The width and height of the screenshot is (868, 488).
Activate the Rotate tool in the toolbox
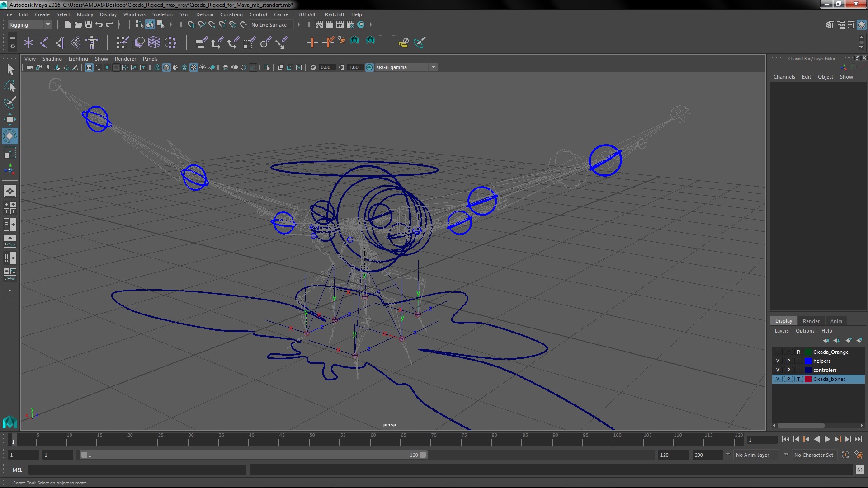click(x=9, y=136)
